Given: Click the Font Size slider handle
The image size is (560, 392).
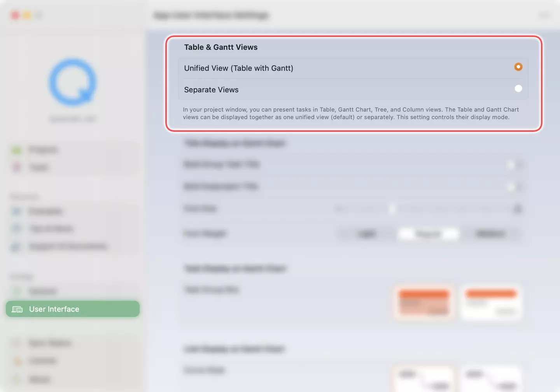Looking at the screenshot, I should tap(392, 209).
